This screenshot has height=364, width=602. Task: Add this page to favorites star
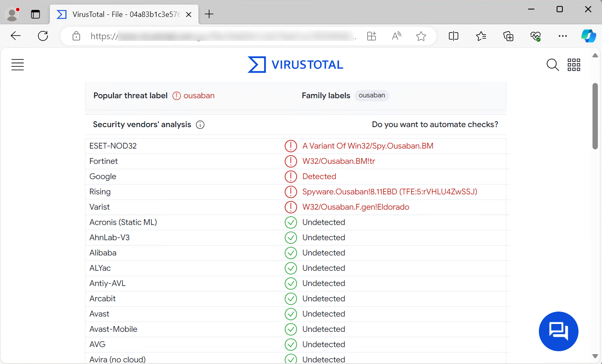(421, 36)
